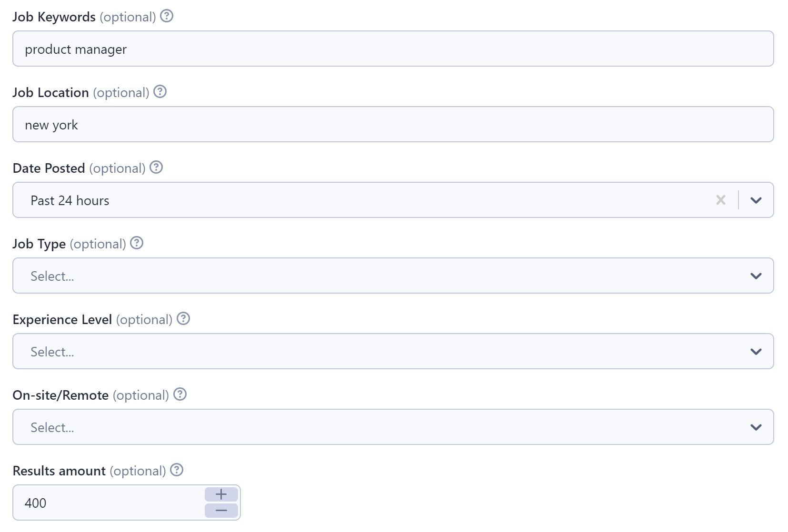Open help icon next to Results amount

tap(177, 470)
